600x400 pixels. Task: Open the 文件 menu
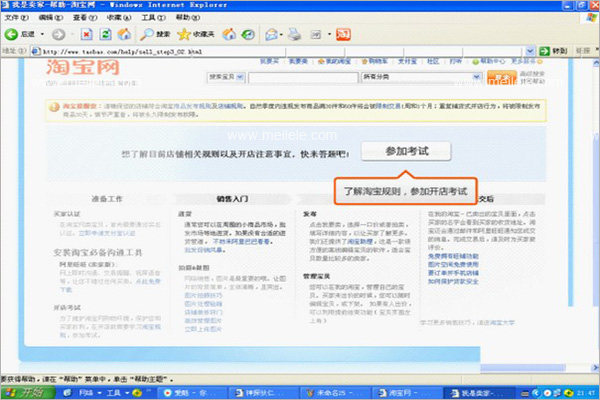coord(16,18)
